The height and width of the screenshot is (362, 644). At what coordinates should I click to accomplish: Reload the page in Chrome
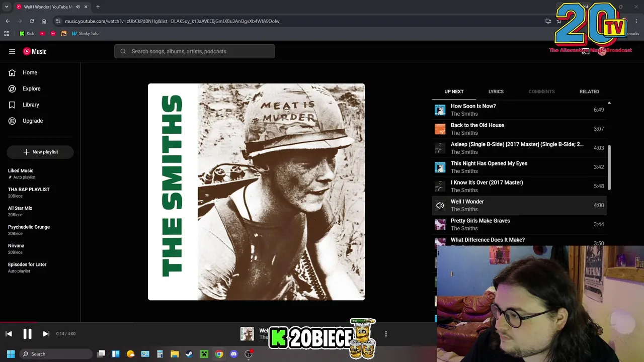32,21
